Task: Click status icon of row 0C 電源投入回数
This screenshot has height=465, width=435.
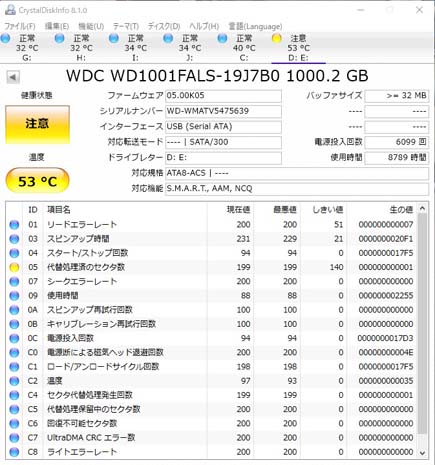Action: 14,338
